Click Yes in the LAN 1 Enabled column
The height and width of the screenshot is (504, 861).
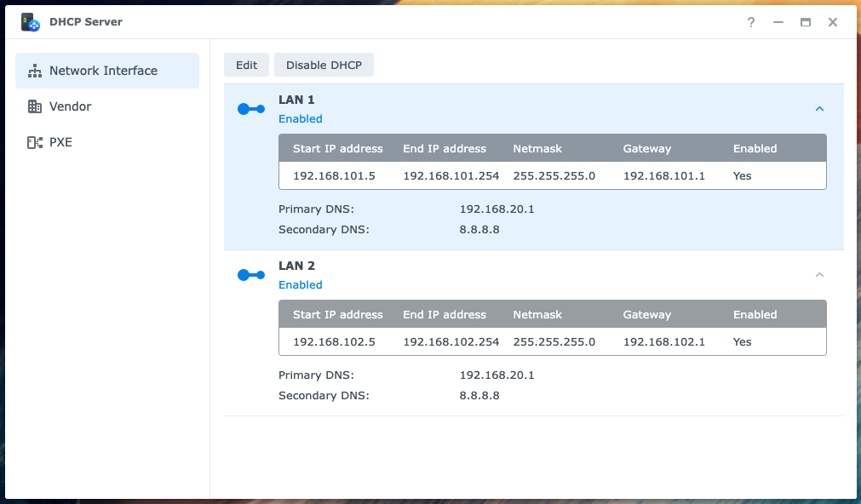tap(741, 175)
